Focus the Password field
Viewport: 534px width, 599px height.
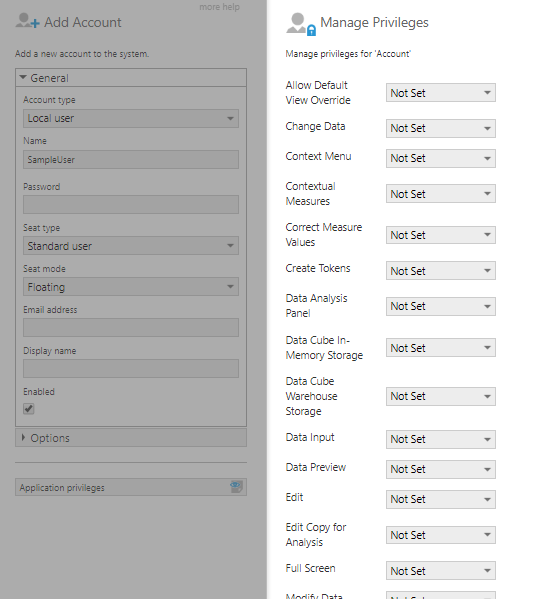[x=131, y=205]
